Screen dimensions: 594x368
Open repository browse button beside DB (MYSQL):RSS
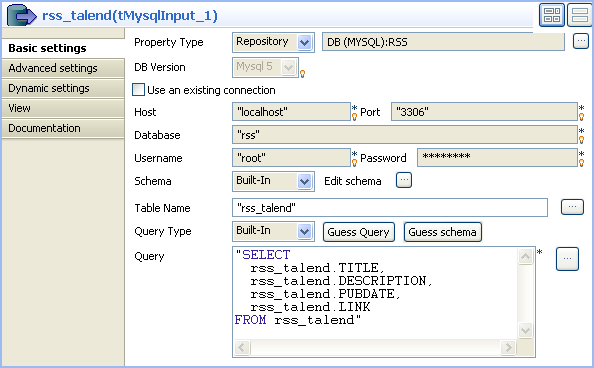(x=581, y=41)
